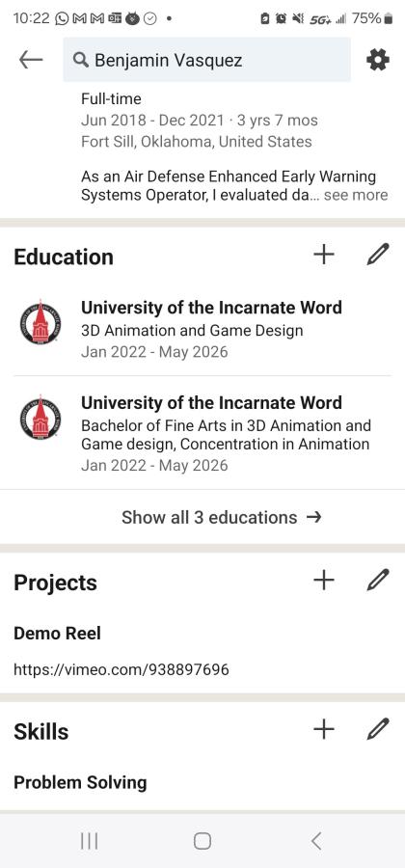Tap the search magnifier icon in the search bar
The width and height of the screenshot is (405, 868).
[x=81, y=61]
